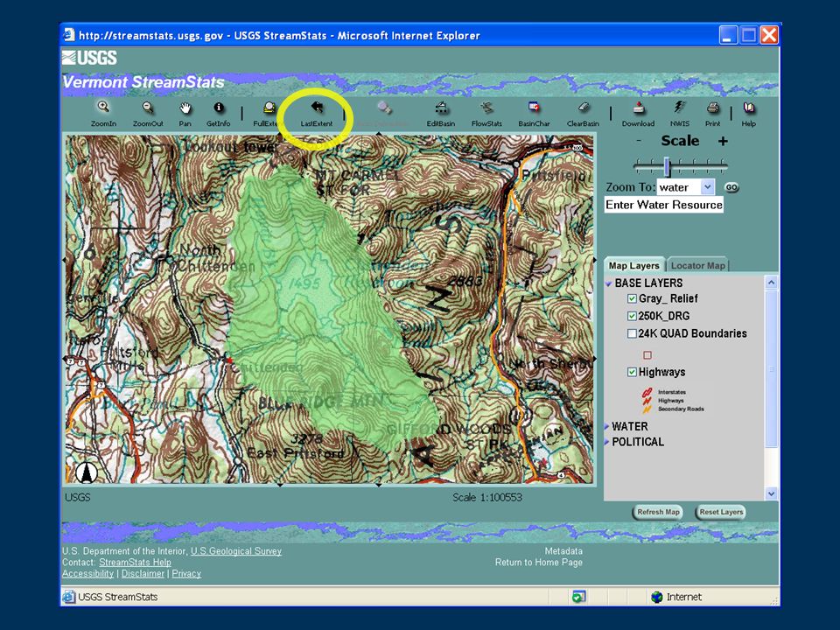This screenshot has width=840, height=630.
Task: Click layer panel scroll down arrow
Action: pos(772,493)
